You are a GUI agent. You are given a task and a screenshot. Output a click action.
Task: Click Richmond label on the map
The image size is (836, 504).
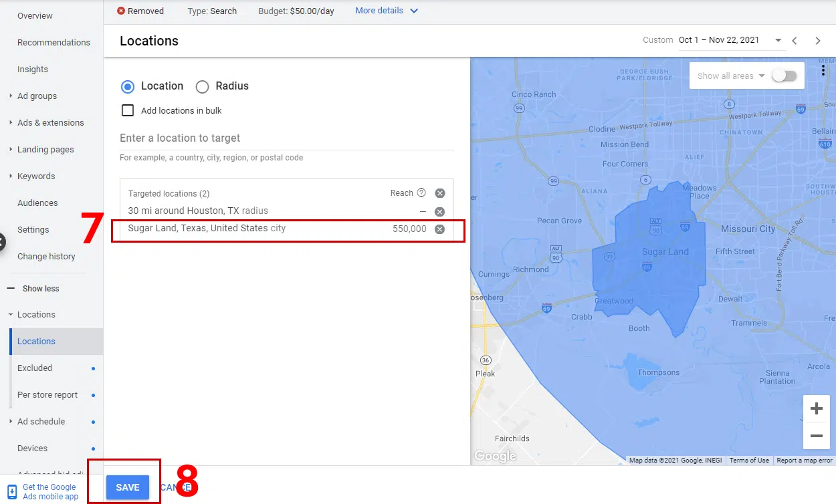click(531, 269)
